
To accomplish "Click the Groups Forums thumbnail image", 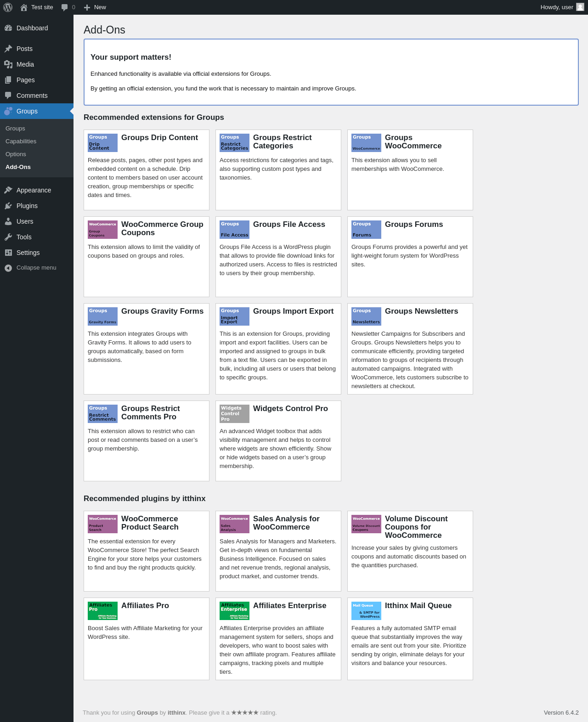I will 366,230.
